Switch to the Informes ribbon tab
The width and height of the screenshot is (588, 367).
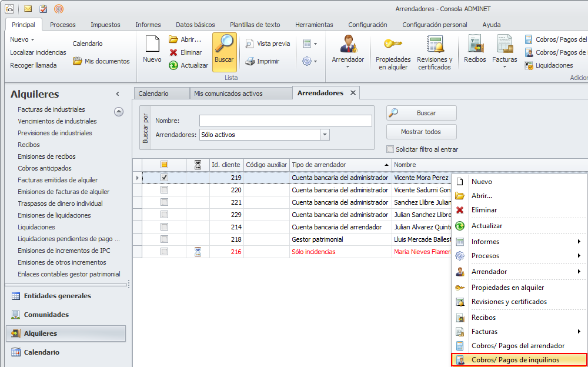(x=148, y=25)
